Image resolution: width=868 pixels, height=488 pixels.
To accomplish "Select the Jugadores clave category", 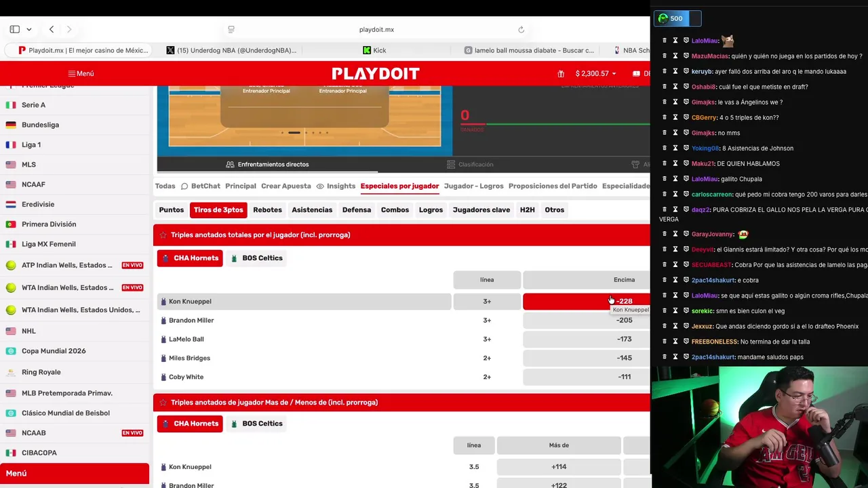I will tap(481, 210).
